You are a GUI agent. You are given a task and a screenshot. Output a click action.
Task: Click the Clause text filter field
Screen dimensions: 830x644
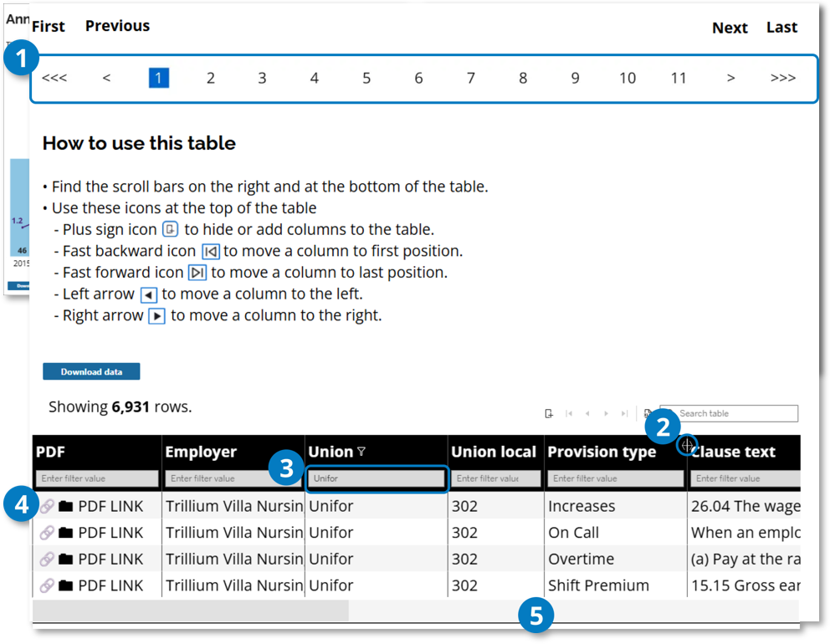coord(745,478)
